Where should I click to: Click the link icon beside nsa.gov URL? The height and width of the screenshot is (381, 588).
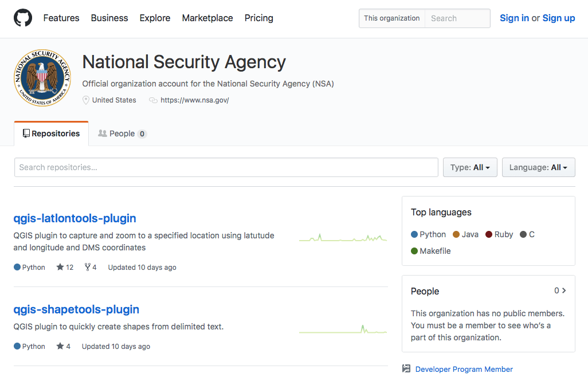(153, 100)
